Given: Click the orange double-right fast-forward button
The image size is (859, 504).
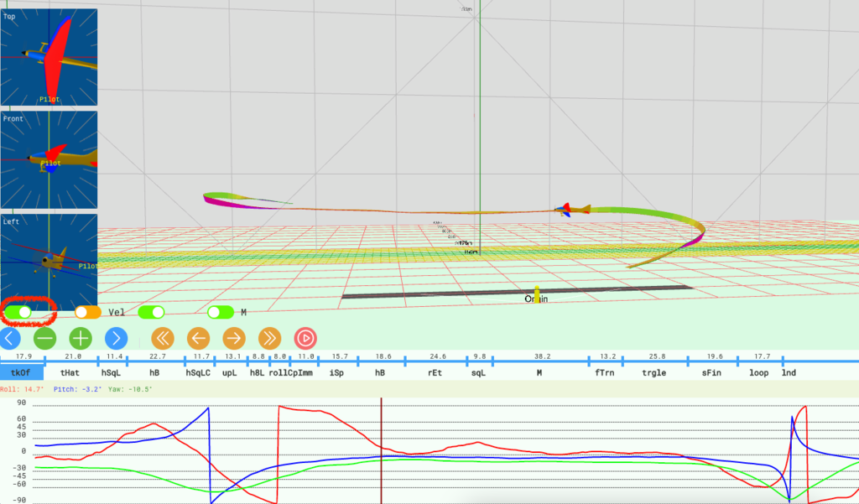Looking at the screenshot, I should tap(269, 339).
